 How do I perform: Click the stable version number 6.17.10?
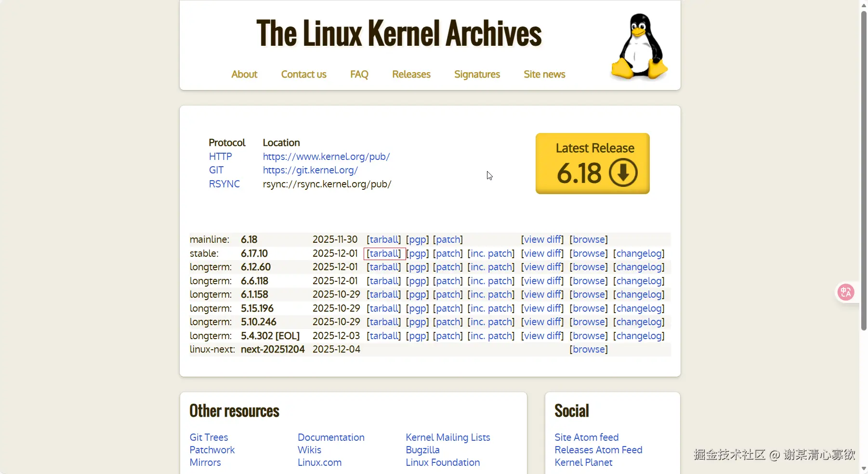tap(254, 253)
